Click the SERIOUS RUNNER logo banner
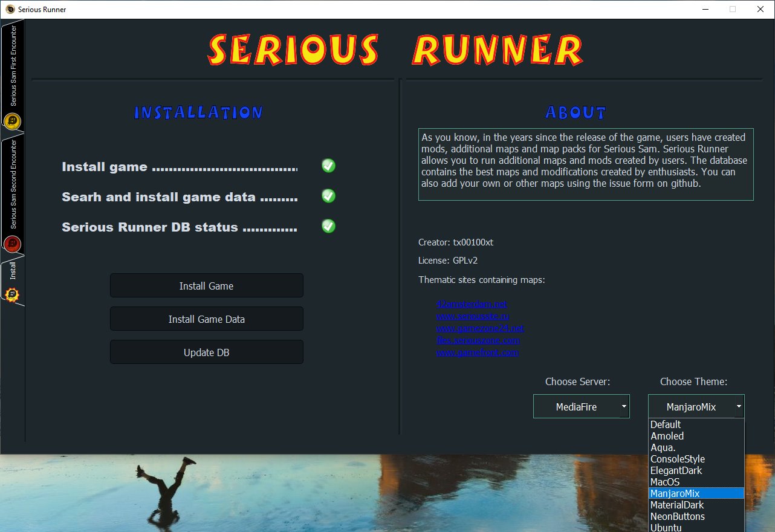The height and width of the screenshot is (532, 775). click(395, 50)
